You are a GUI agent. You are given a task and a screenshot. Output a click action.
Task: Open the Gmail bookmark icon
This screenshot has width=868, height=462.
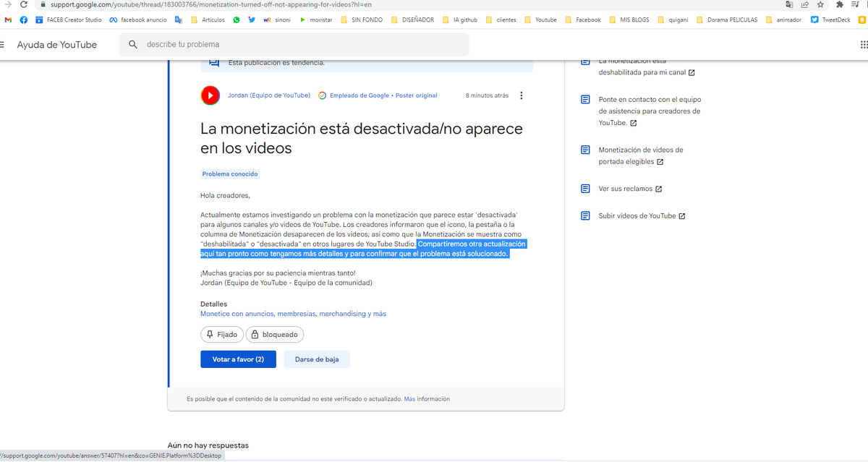pos(9,20)
